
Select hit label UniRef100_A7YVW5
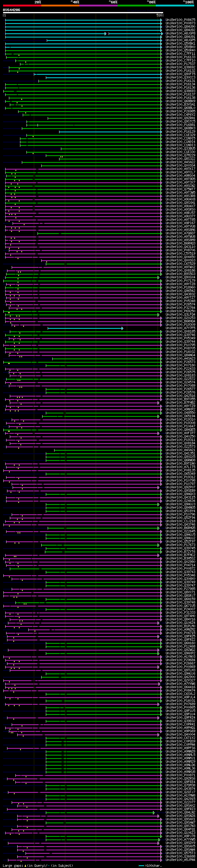[180, 839]
